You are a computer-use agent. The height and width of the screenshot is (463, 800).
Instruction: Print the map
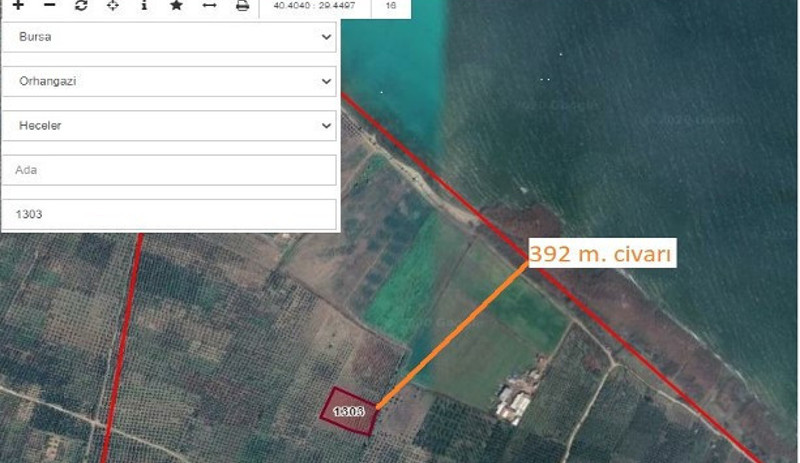(242, 5)
